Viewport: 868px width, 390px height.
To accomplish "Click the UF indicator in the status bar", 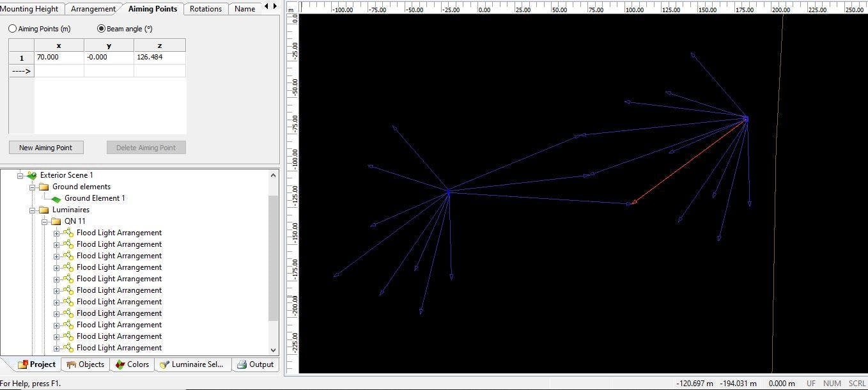I will pyautogui.click(x=810, y=384).
